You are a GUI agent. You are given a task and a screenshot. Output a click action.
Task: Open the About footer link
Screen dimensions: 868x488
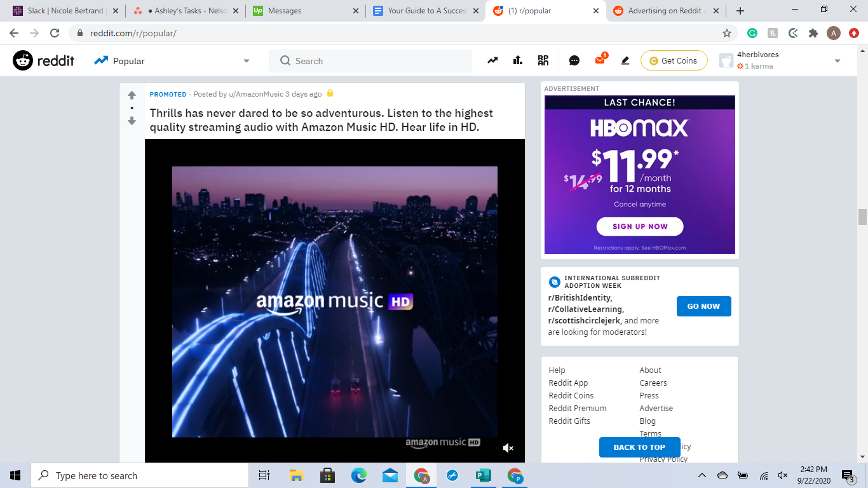pyautogui.click(x=650, y=370)
